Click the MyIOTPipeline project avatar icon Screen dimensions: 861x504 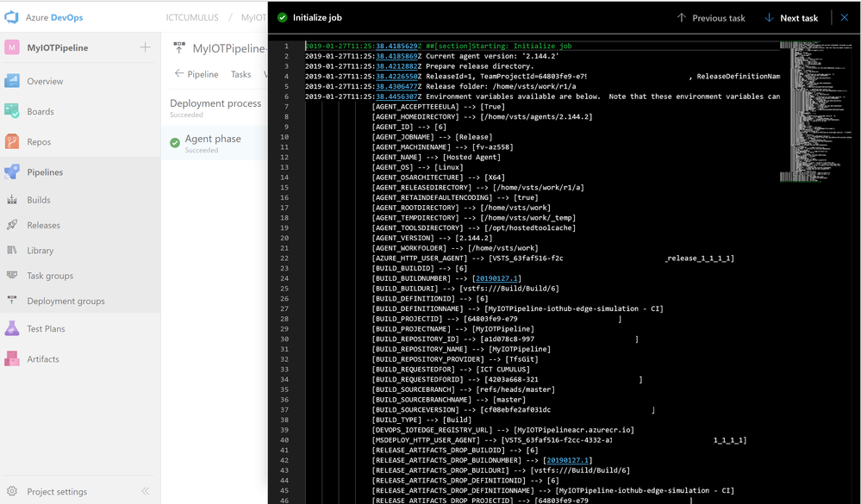12,47
